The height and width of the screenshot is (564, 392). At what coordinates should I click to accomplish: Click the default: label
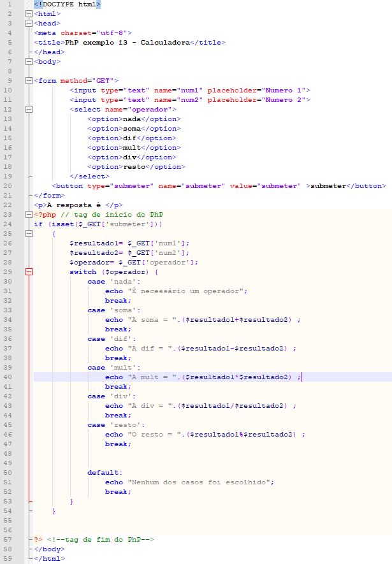[105, 473]
